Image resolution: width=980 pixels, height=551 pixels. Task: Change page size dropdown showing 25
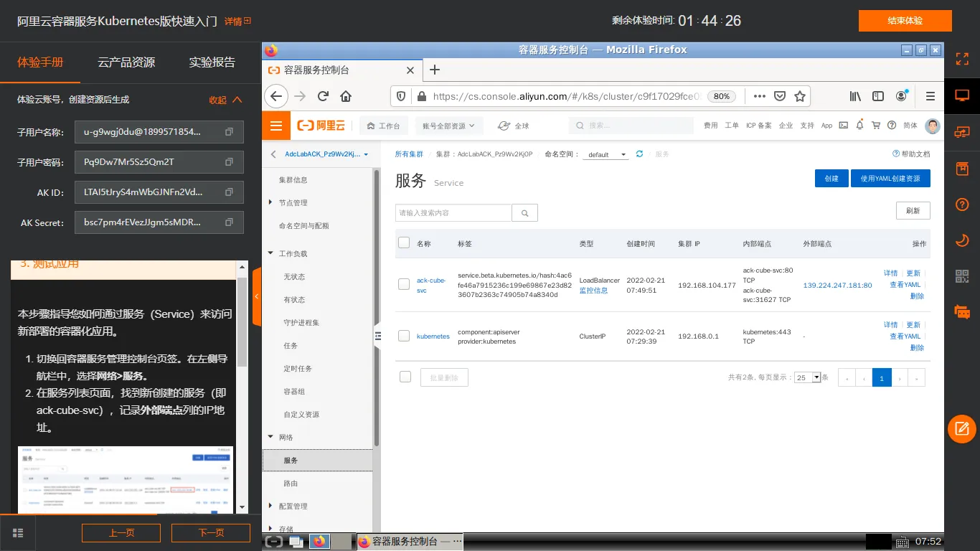[x=807, y=377]
